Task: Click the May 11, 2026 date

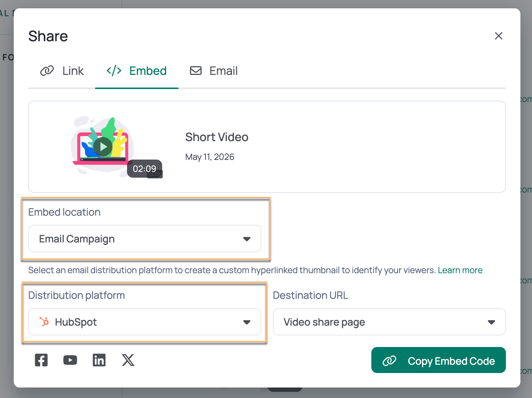Action: (210, 157)
